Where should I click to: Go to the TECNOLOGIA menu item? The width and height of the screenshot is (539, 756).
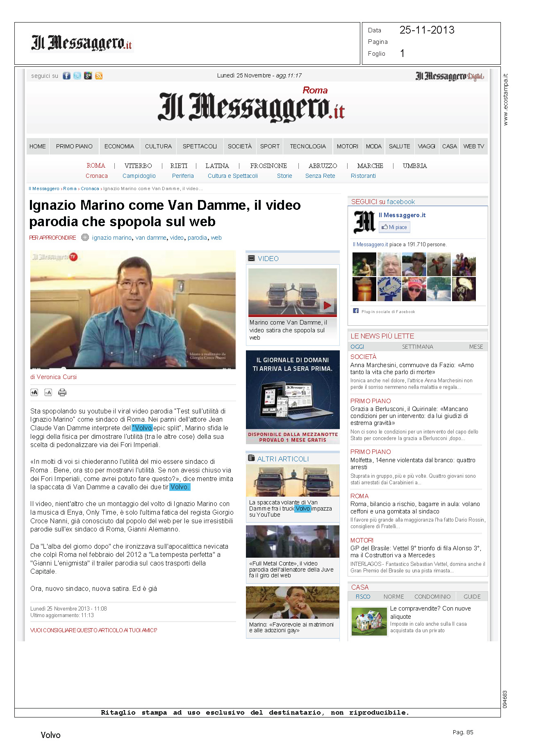pos(308,146)
